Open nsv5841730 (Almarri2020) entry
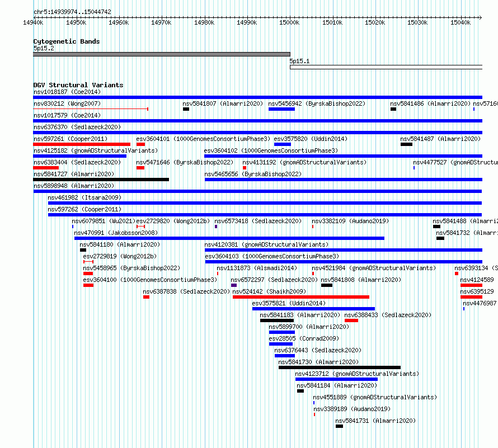Image resolution: width=498 pixels, height=448 pixels. 318,362
